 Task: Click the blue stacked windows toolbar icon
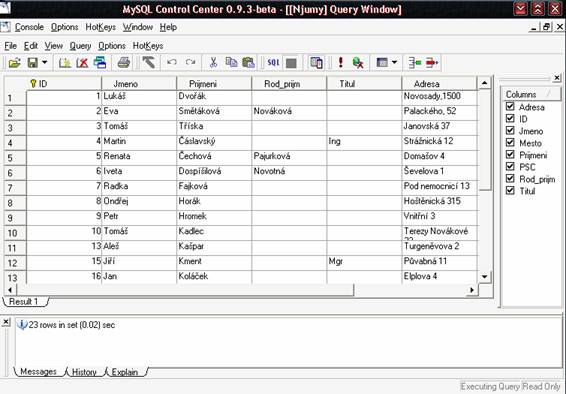coord(100,63)
